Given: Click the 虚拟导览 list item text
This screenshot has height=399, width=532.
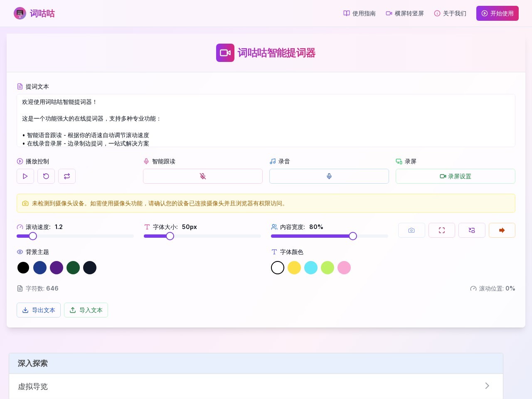Looking at the screenshot, I should (x=33, y=387).
